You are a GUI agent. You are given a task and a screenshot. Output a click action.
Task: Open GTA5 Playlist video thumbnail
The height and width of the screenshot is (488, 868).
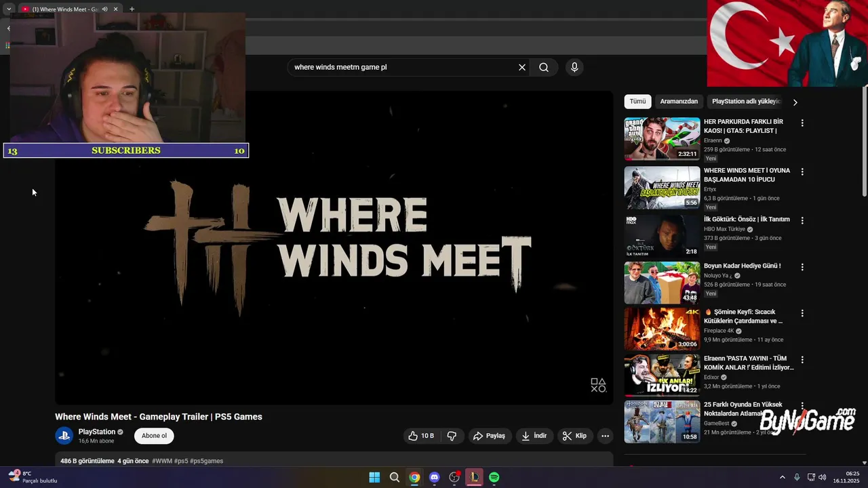[662, 139]
